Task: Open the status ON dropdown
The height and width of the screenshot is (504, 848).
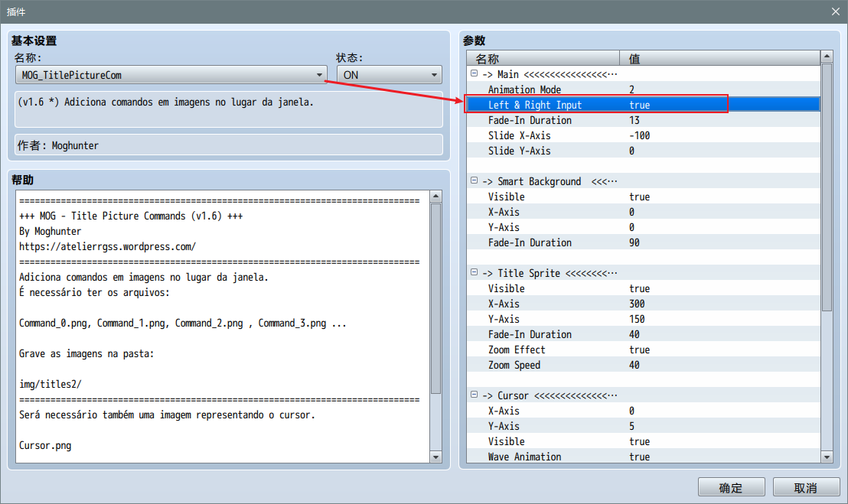Action: [390, 75]
